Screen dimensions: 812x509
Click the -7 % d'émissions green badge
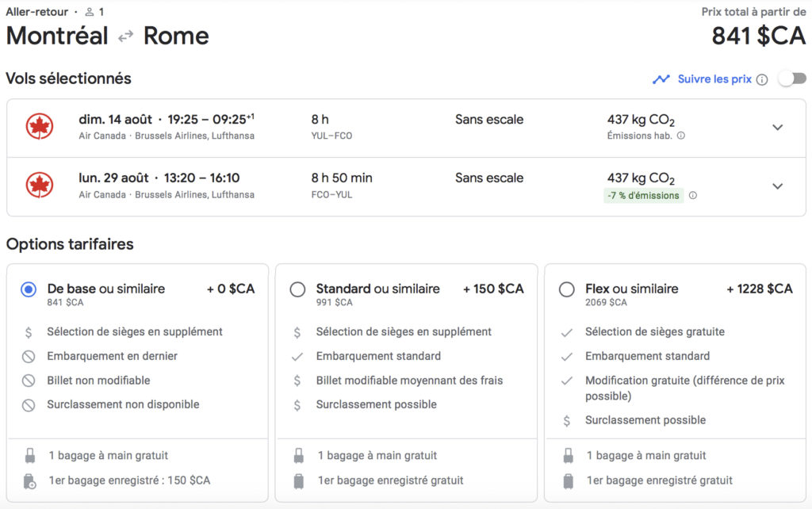tap(643, 195)
